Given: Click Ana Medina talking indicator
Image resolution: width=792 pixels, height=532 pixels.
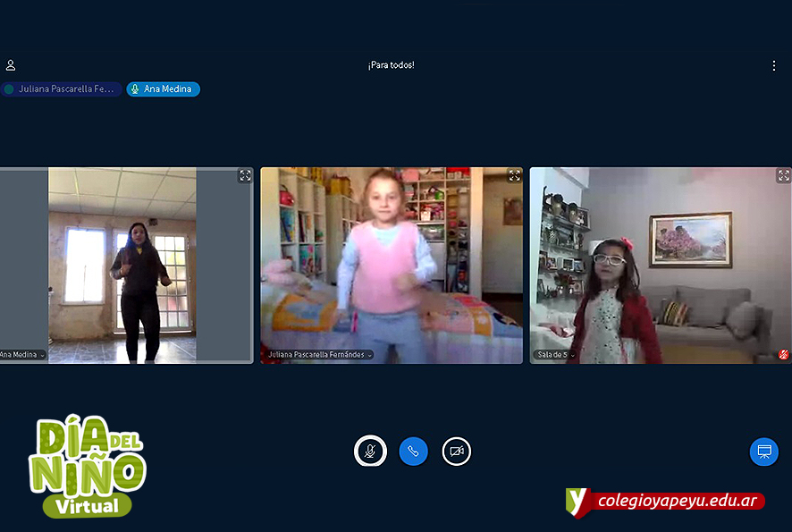Looking at the screenshot, I should [163, 89].
